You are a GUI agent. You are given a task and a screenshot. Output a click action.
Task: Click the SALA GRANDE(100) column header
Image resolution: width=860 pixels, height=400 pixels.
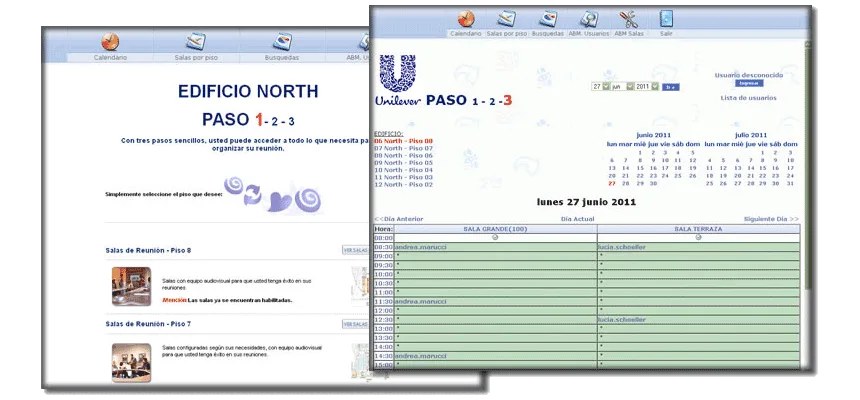(x=495, y=229)
